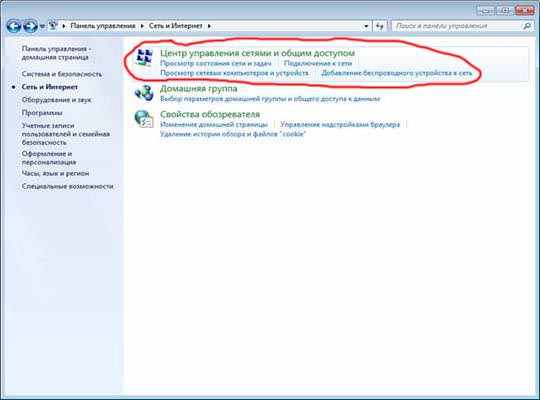540x400 pixels.
Task: Open recent pages dropdown beside Forward button
Action: coord(42,26)
